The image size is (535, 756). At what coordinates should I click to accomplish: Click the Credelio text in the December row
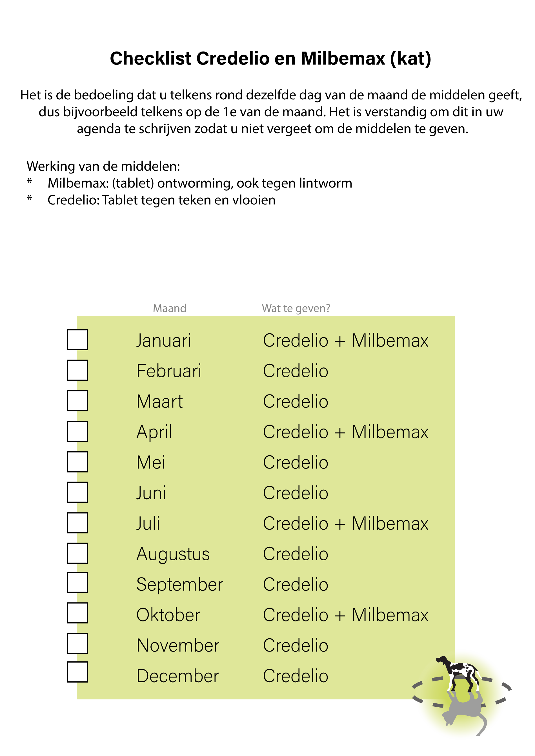[296, 676]
